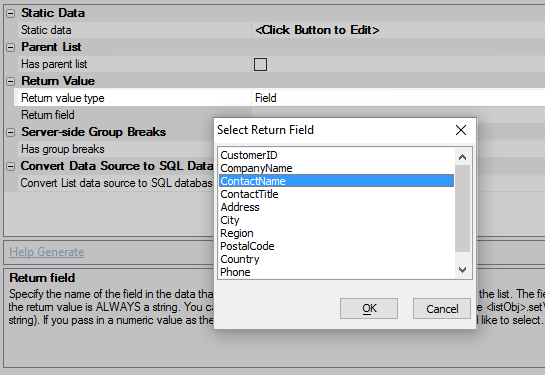The width and height of the screenshot is (545, 375).
Task: Select the Return value type row
Action: (x=279, y=98)
